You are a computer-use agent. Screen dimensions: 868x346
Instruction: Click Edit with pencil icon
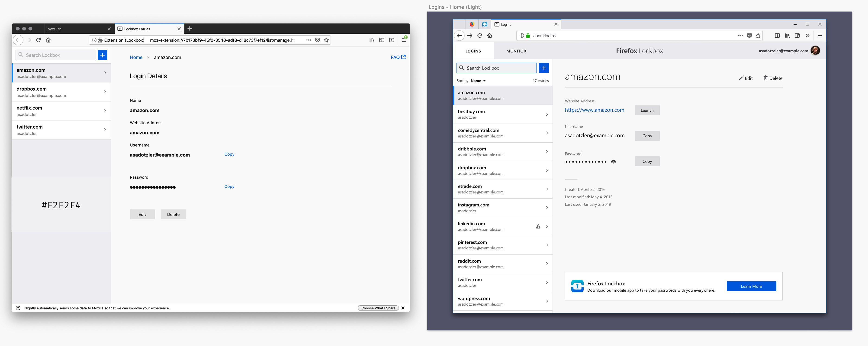(x=745, y=78)
